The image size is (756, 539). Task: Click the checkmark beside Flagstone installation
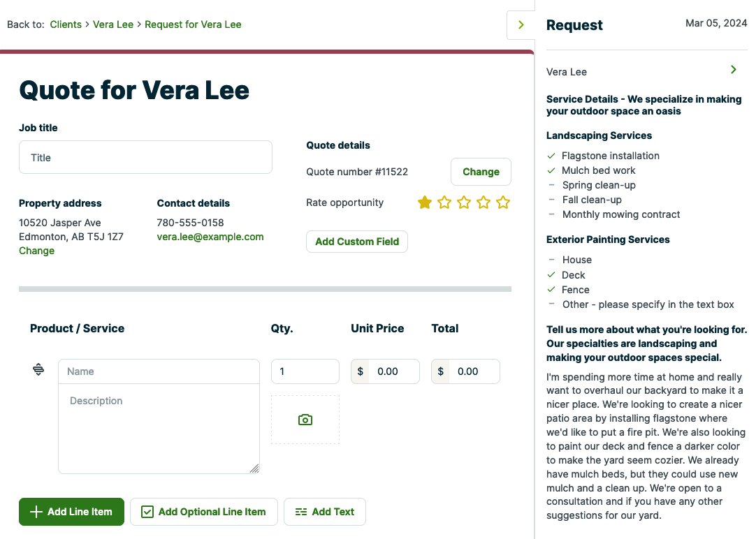point(551,156)
